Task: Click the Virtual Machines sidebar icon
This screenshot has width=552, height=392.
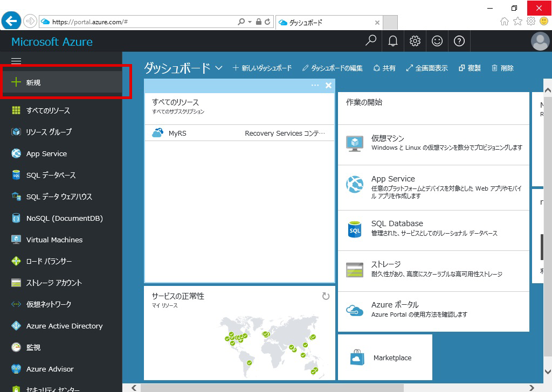Action: pos(16,240)
